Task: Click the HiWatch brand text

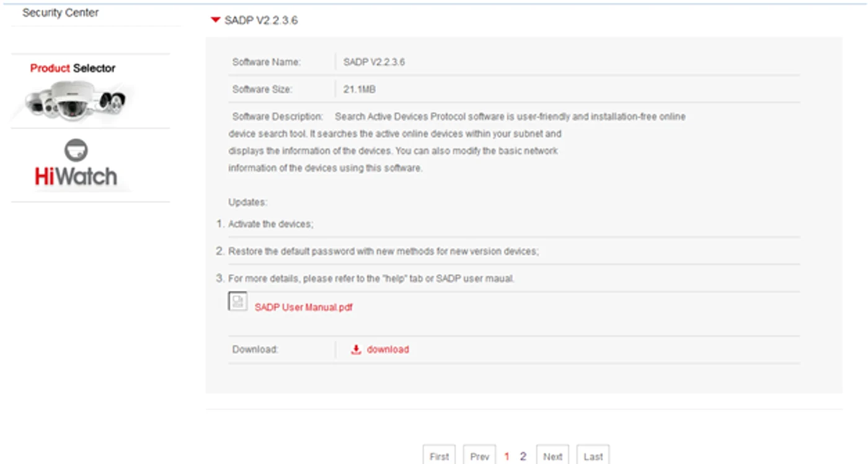Action: 76,177
